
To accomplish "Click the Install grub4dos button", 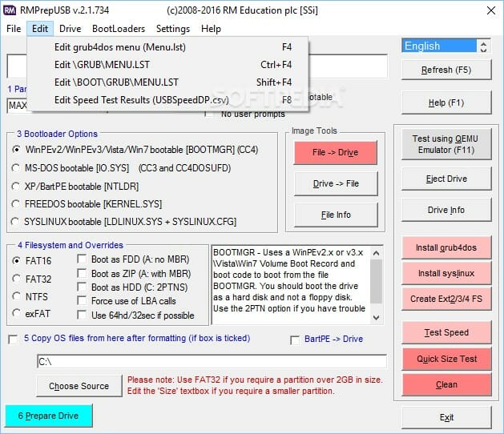I will 446,247.
